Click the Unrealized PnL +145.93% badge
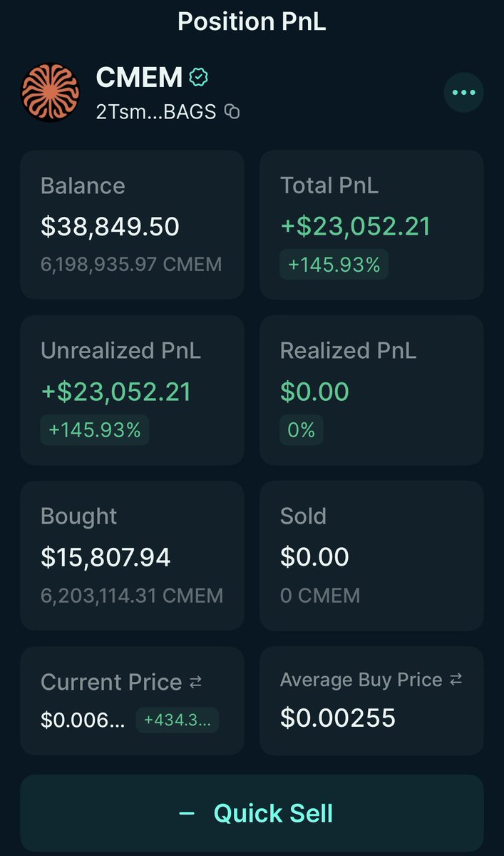The height and width of the screenshot is (856, 504). coord(94,430)
